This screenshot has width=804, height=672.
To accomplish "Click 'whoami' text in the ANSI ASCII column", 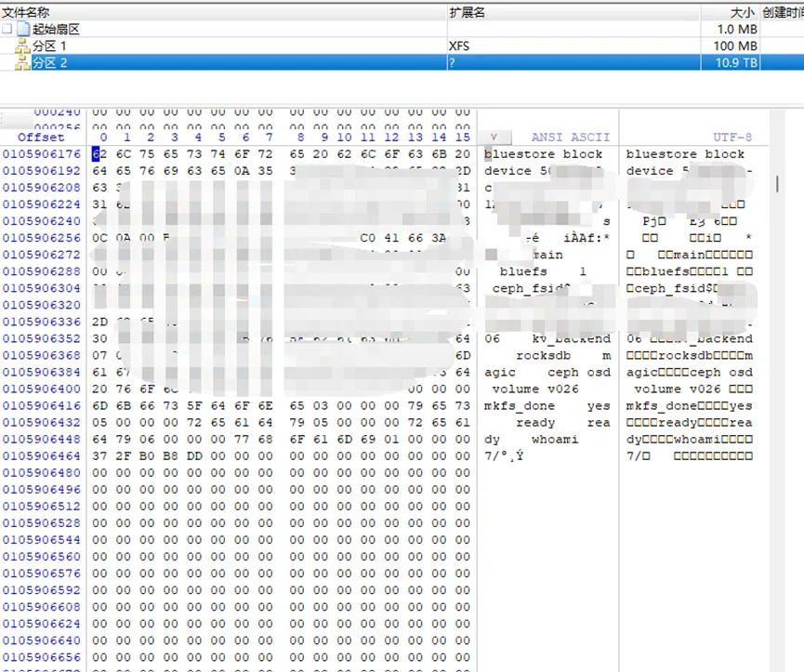I will (555, 440).
